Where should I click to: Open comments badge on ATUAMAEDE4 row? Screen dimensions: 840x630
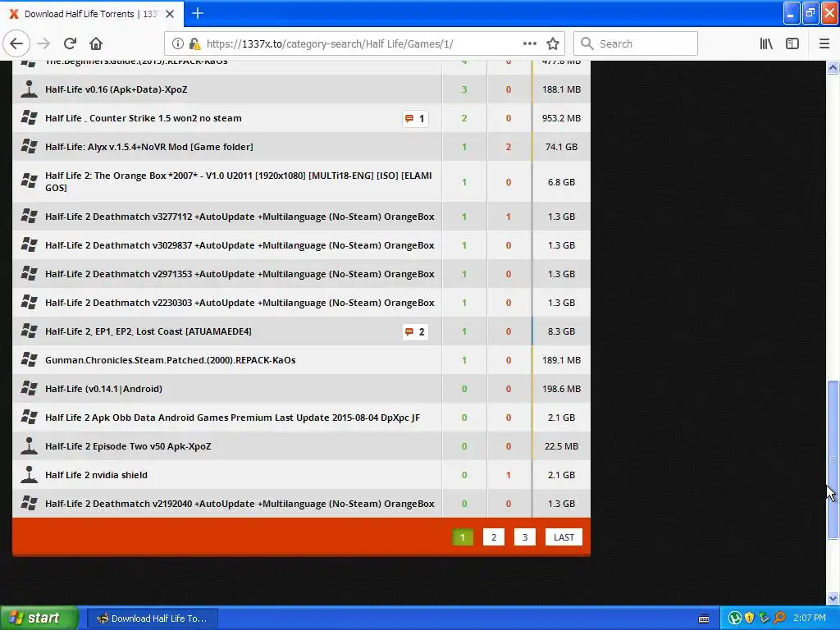[415, 332]
